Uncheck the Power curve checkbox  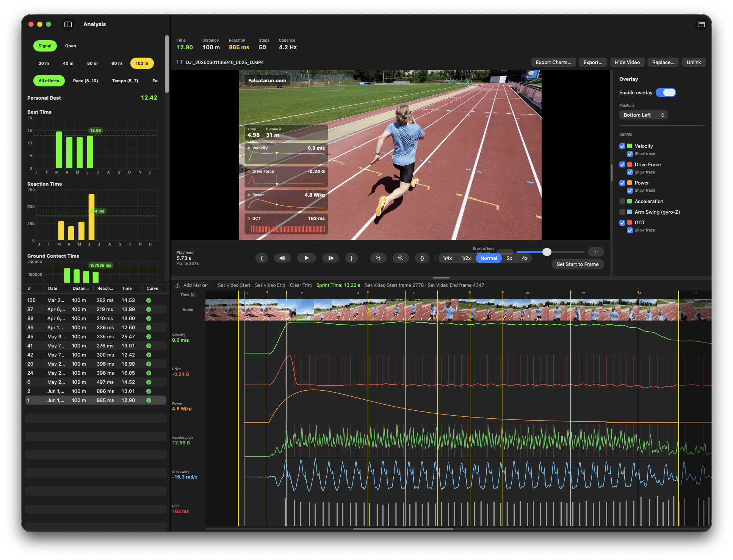pos(622,183)
